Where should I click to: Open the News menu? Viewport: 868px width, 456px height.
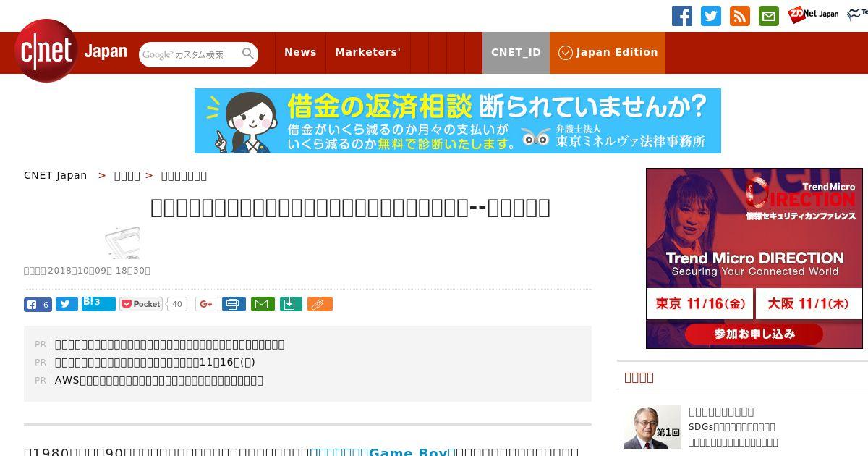coord(300,52)
